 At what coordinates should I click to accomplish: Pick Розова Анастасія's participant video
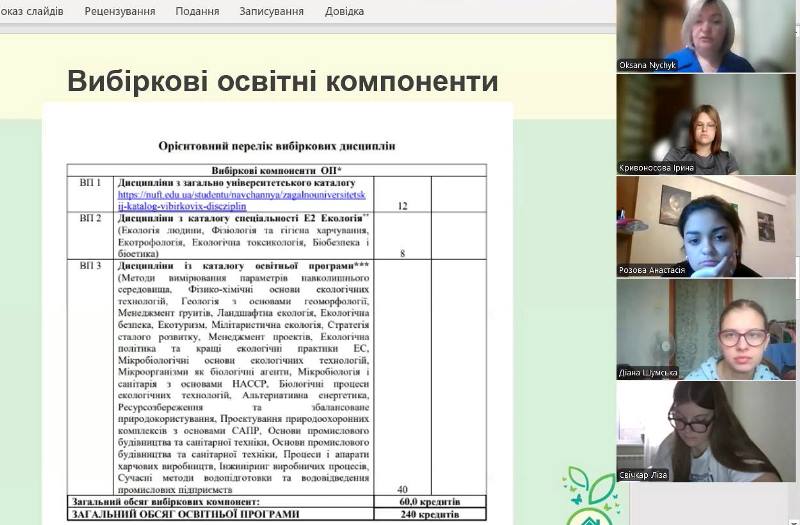click(707, 227)
